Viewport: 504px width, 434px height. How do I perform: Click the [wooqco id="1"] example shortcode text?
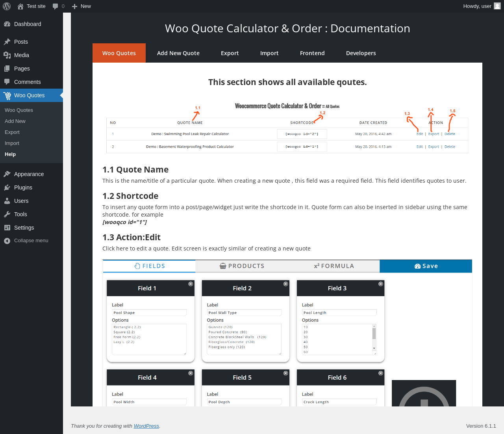coord(125,222)
